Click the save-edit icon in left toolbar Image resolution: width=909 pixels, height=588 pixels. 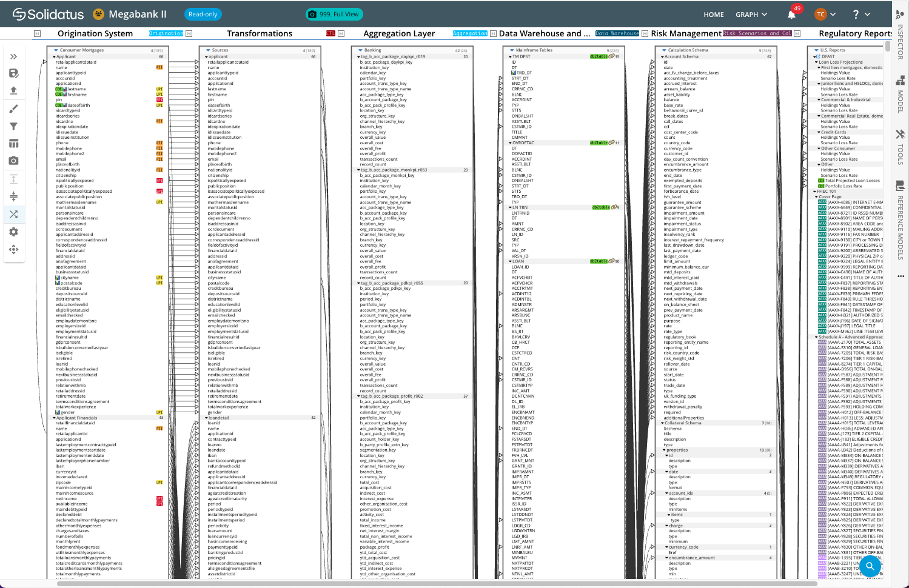(x=13, y=73)
